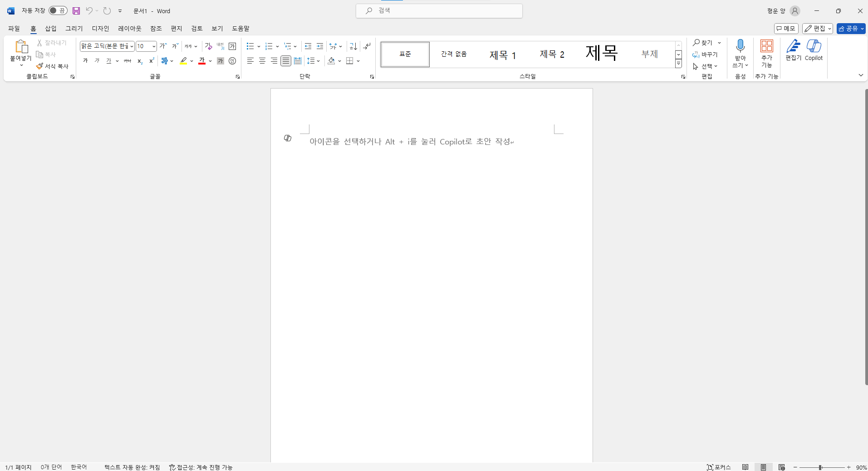
Task: Switch to the Review (검토) tab
Action: (x=197, y=28)
